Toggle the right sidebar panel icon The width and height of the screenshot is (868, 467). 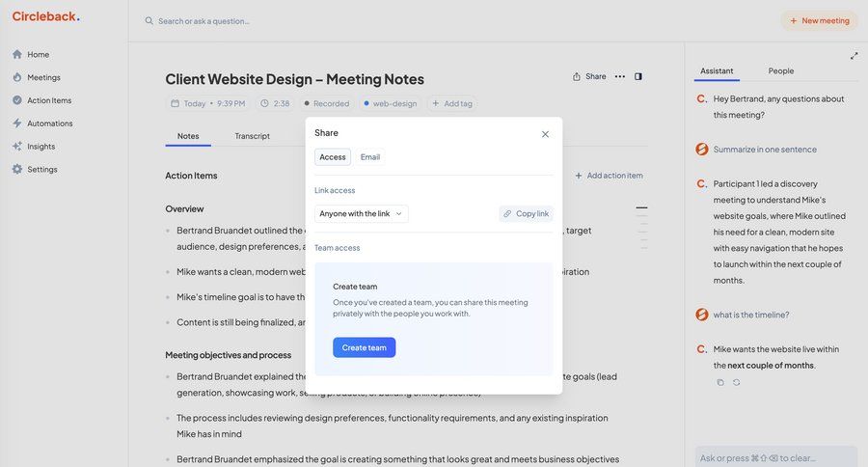tap(638, 76)
